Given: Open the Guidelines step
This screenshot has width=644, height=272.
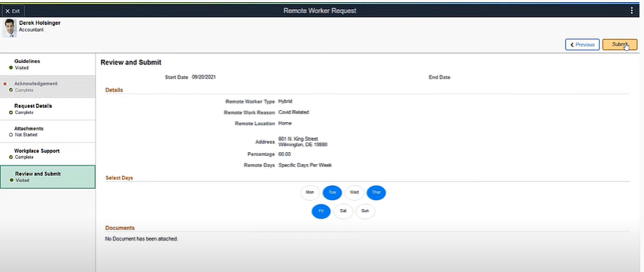Looking at the screenshot, I should point(48,64).
